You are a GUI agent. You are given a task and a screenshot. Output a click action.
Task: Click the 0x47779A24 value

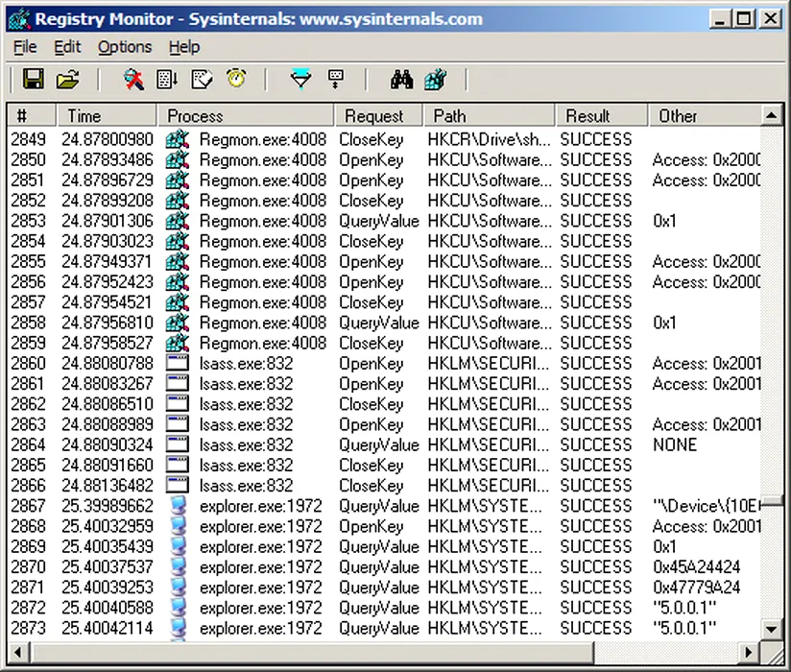[697, 588]
